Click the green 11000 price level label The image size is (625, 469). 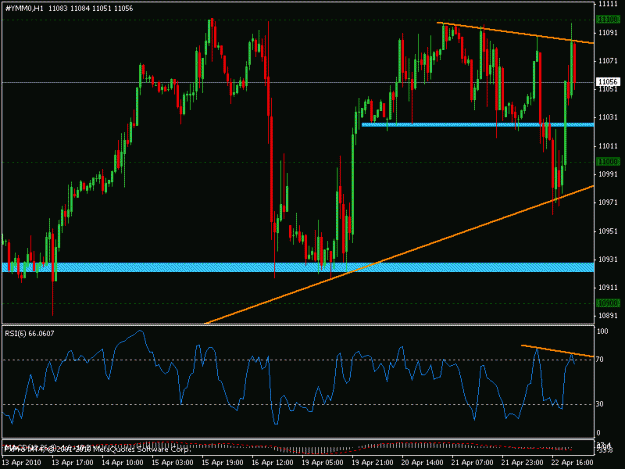point(608,161)
